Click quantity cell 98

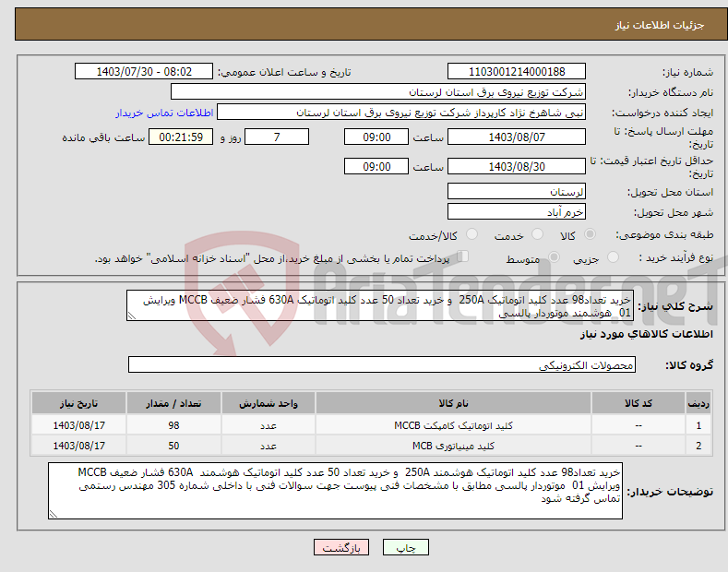coord(173,425)
